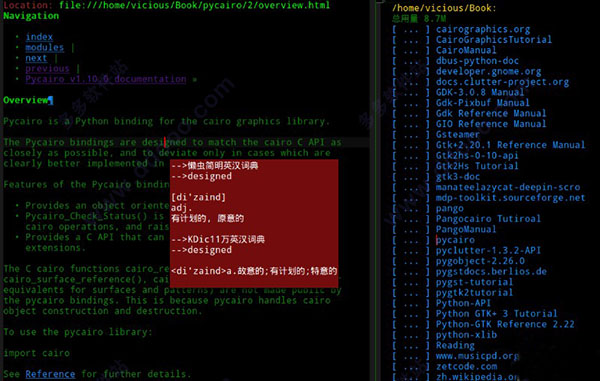Open pango directory entry
The width and height of the screenshot is (600, 381).
tap(450, 208)
